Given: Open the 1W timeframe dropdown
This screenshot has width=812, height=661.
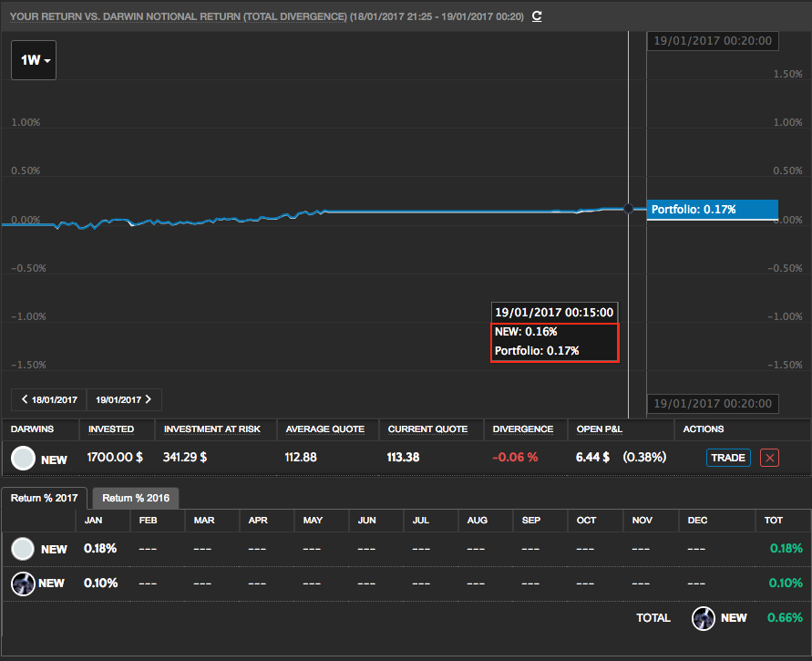Looking at the screenshot, I should click(34, 60).
